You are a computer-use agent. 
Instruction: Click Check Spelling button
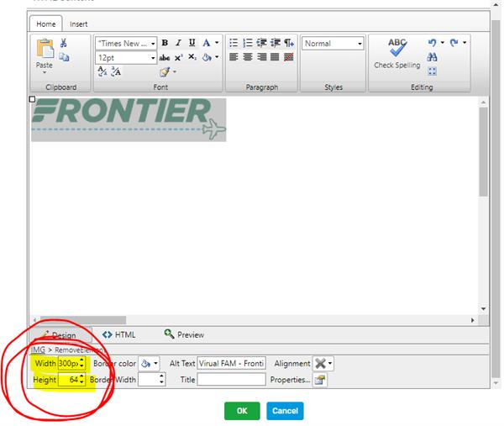(x=397, y=54)
